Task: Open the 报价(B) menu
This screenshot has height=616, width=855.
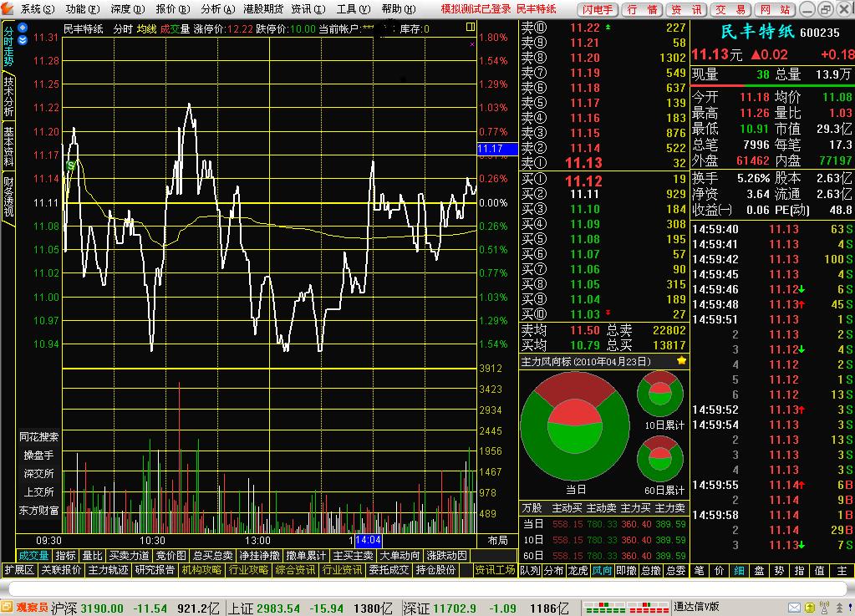Action: [x=173, y=8]
